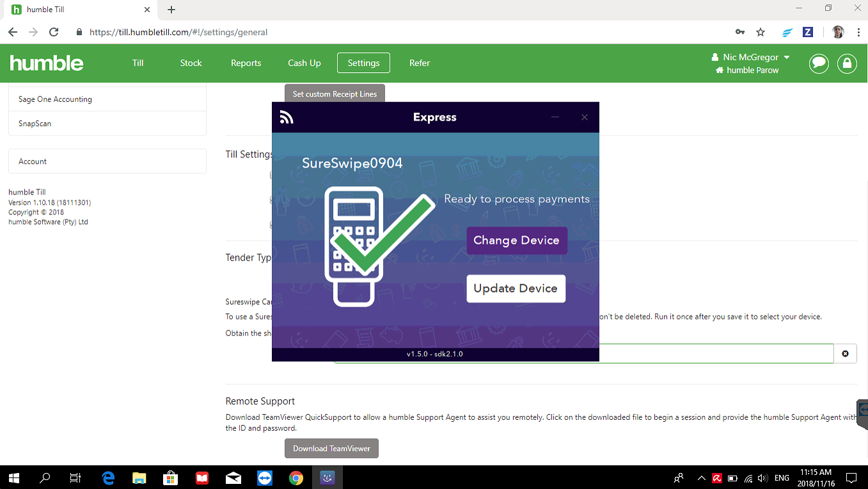
Task: Click the Change Device button
Action: [x=517, y=241]
